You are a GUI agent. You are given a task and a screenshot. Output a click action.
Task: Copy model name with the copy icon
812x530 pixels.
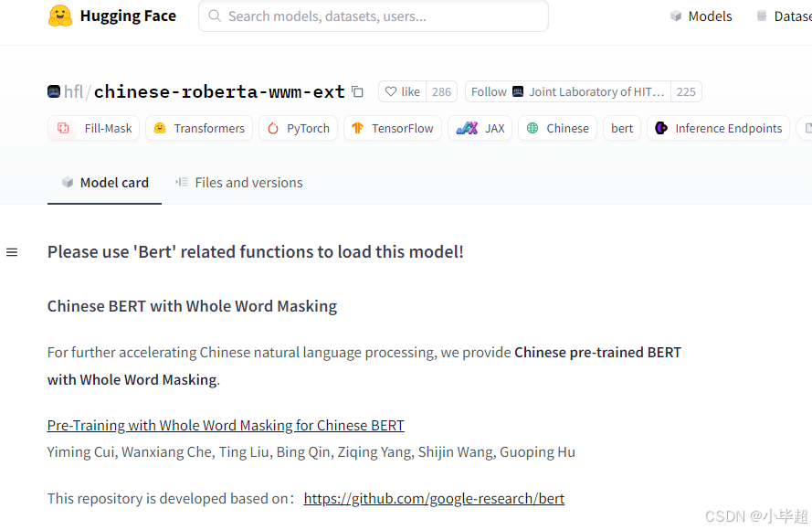[357, 91]
